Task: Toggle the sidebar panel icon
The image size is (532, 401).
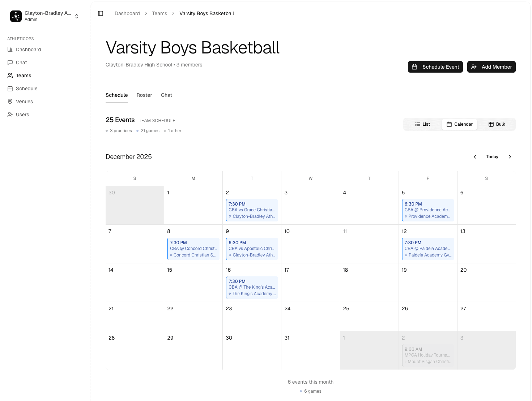Action: 101,13
